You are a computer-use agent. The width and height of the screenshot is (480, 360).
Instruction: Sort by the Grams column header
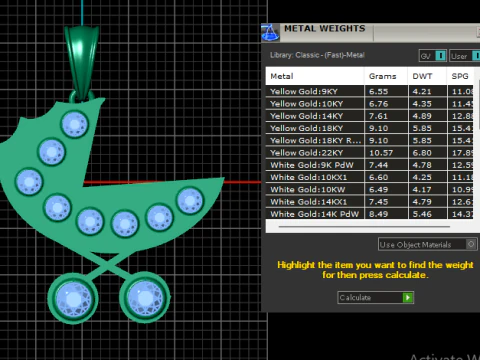point(386,76)
